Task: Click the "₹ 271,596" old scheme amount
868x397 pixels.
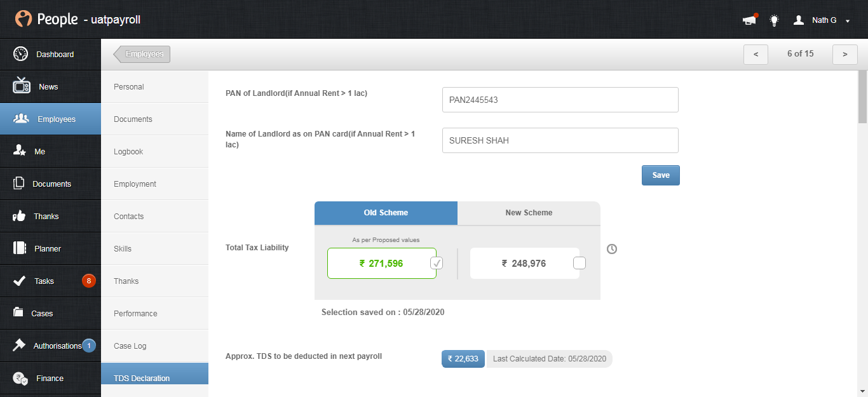Action: [x=381, y=264]
